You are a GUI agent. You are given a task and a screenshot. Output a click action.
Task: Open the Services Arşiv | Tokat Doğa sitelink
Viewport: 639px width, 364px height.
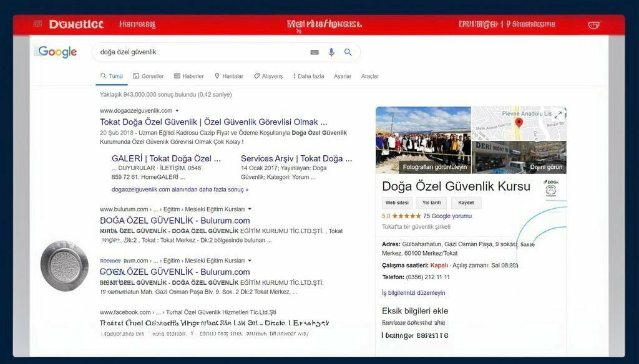point(296,158)
